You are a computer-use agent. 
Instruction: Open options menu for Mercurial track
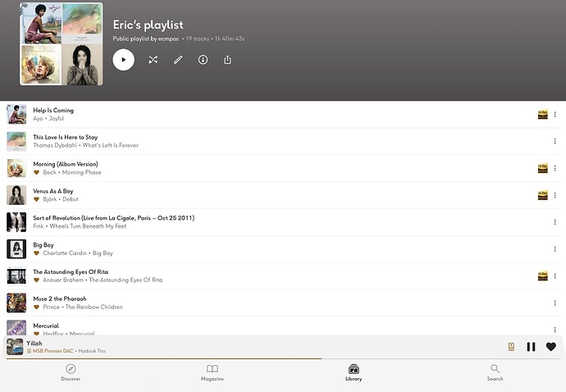click(555, 330)
